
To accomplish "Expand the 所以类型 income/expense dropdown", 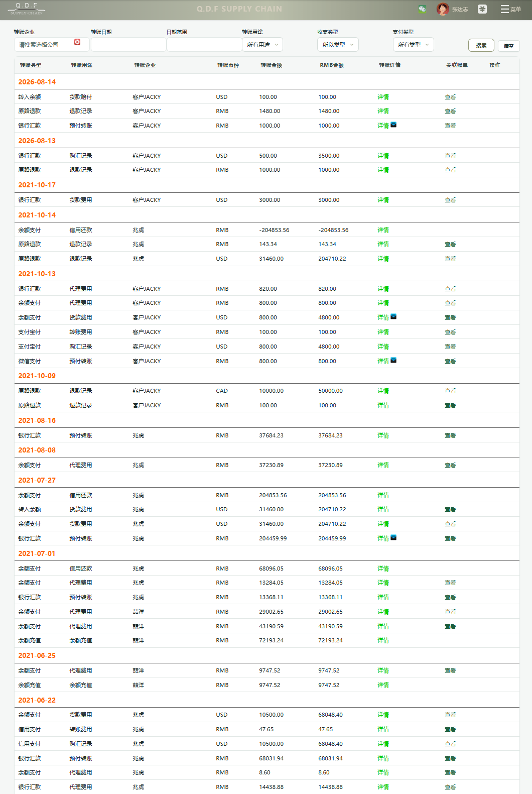I will click(338, 45).
